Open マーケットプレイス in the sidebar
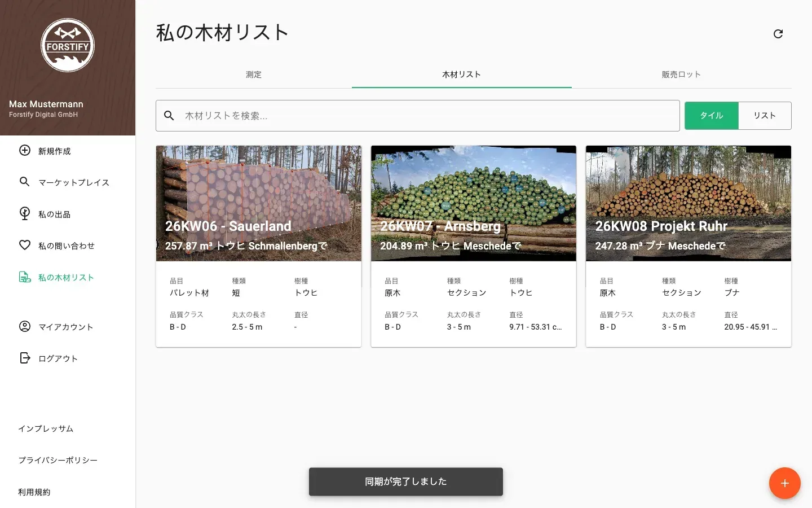This screenshot has width=812, height=508. pyautogui.click(x=68, y=182)
